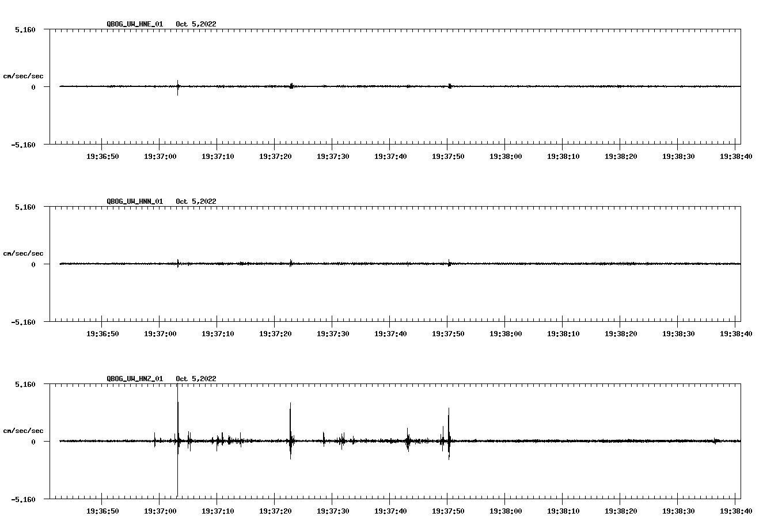Click the 19:37:00 time label under HNZ plot
This screenshot has height=532, width=782.
pos(160,511)
